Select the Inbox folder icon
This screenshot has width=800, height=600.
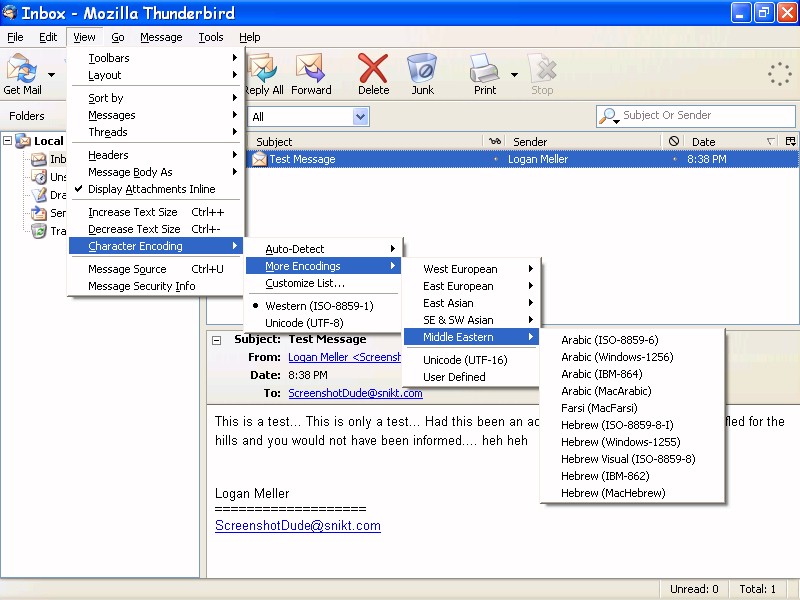[x=39, y=159]
